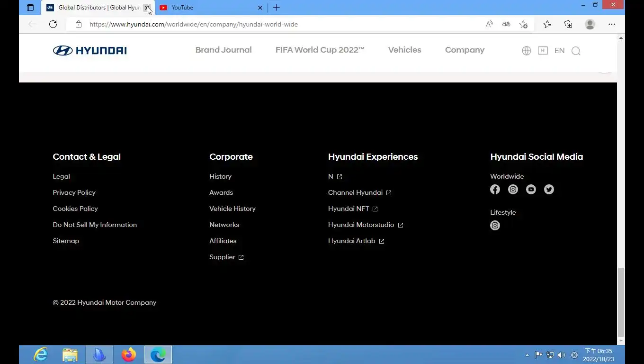Open the Brand Journal menu

(224, 50)
